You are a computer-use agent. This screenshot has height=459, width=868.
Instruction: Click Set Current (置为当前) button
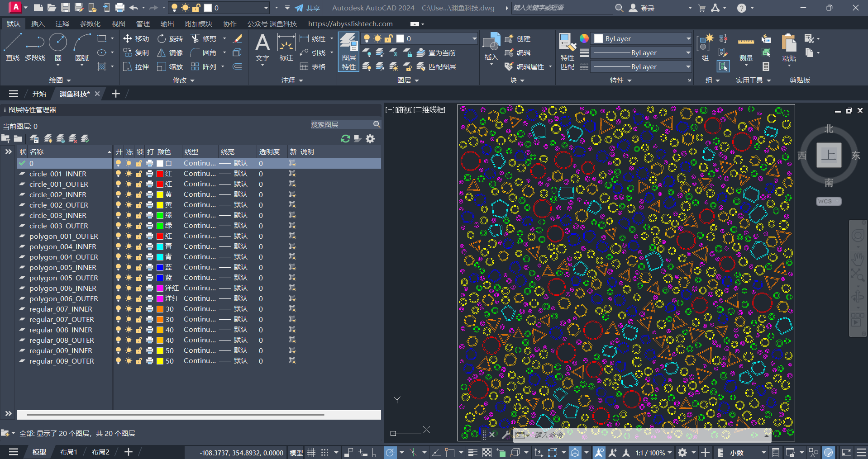[436, 53]
